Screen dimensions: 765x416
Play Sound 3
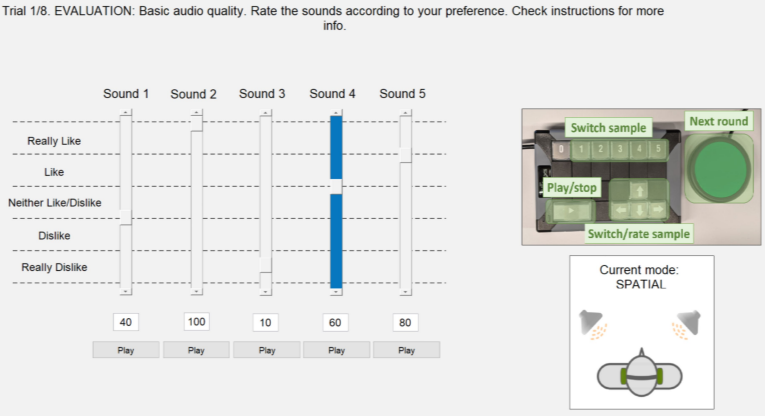click(267, 350)
